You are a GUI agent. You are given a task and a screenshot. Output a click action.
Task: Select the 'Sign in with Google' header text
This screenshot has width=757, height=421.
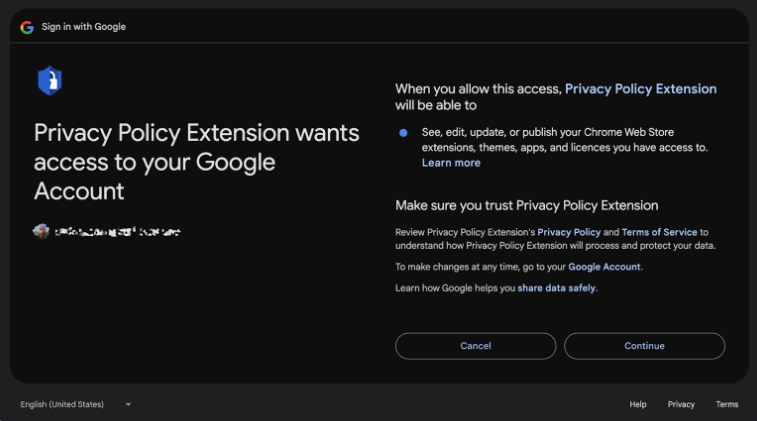click(x=84, y=27)
